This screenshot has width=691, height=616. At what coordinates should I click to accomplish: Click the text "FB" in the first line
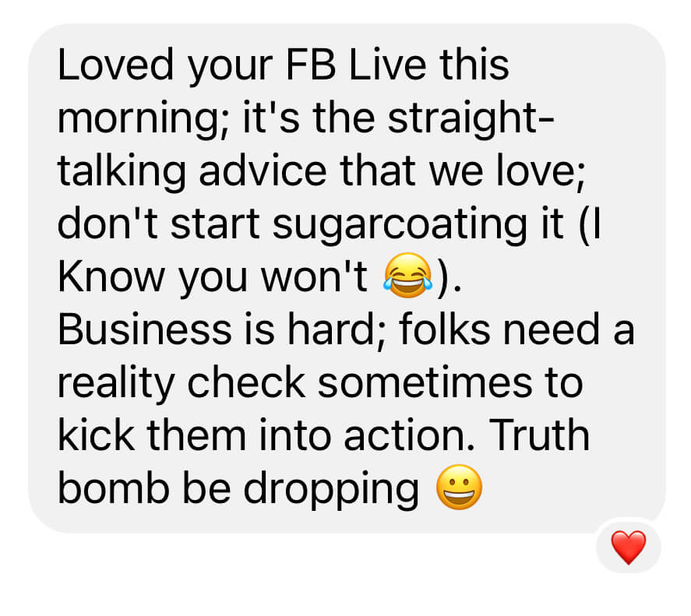(x=311, y=65)
